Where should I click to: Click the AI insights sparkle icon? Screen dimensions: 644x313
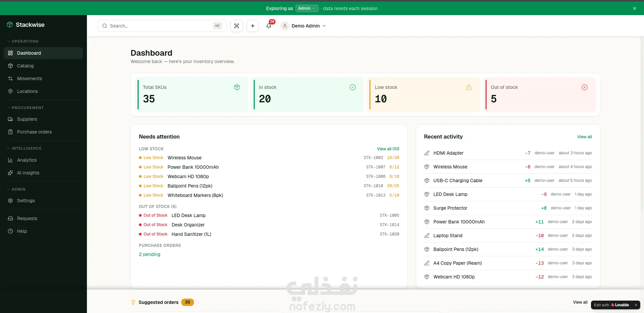(10, 173)
